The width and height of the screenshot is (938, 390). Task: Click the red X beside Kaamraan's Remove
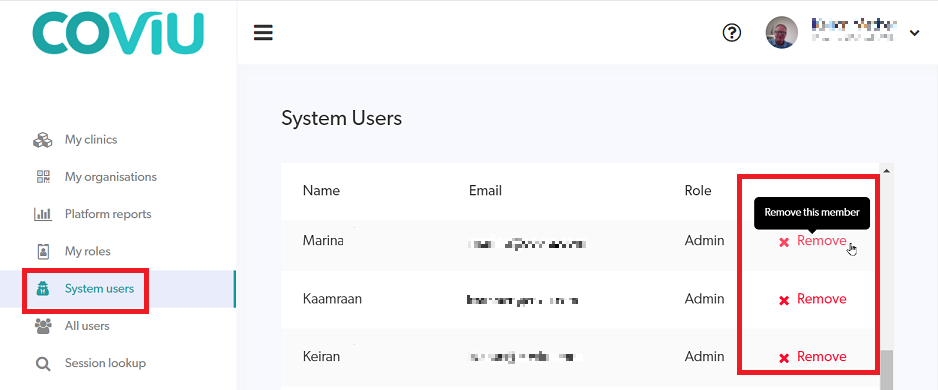[x=784, y=300]
